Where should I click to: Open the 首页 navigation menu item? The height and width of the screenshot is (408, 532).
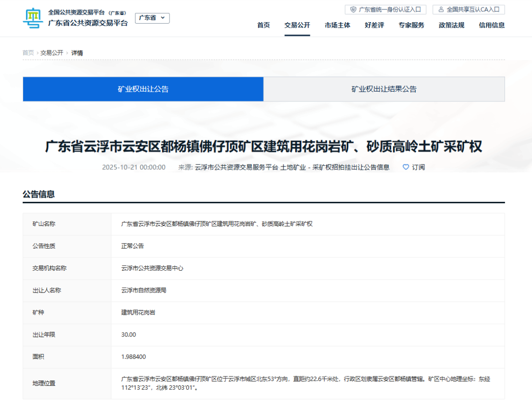[x=264, y=25]
